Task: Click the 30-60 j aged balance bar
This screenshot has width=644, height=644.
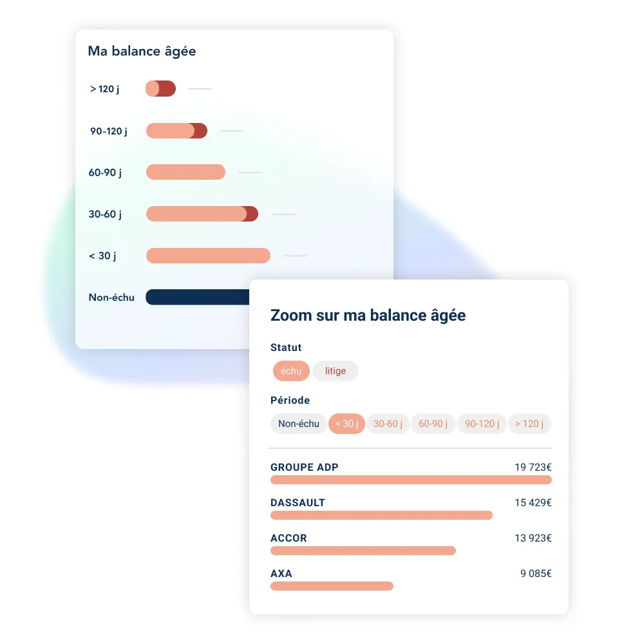Action: click(202, 214)
